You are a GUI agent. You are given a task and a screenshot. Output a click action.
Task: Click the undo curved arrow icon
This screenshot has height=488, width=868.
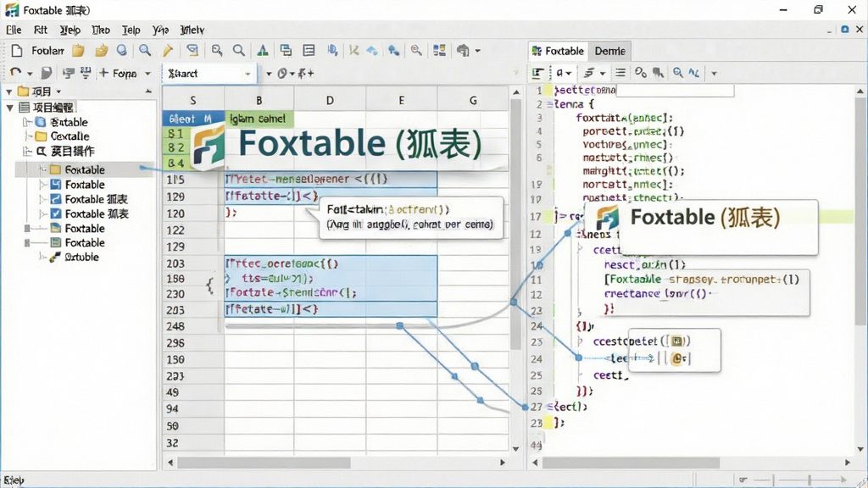[15, 73]
